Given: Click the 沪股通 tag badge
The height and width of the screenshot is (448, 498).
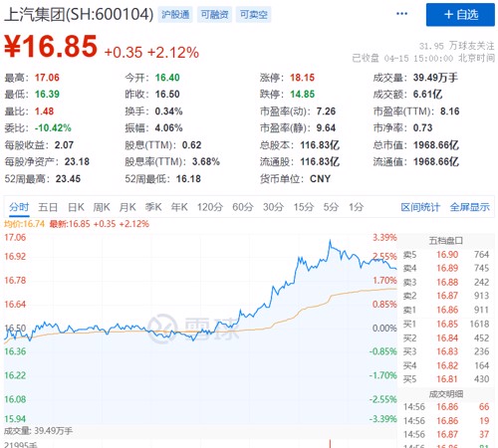Looking at the screenshot, I should [175, 15].
